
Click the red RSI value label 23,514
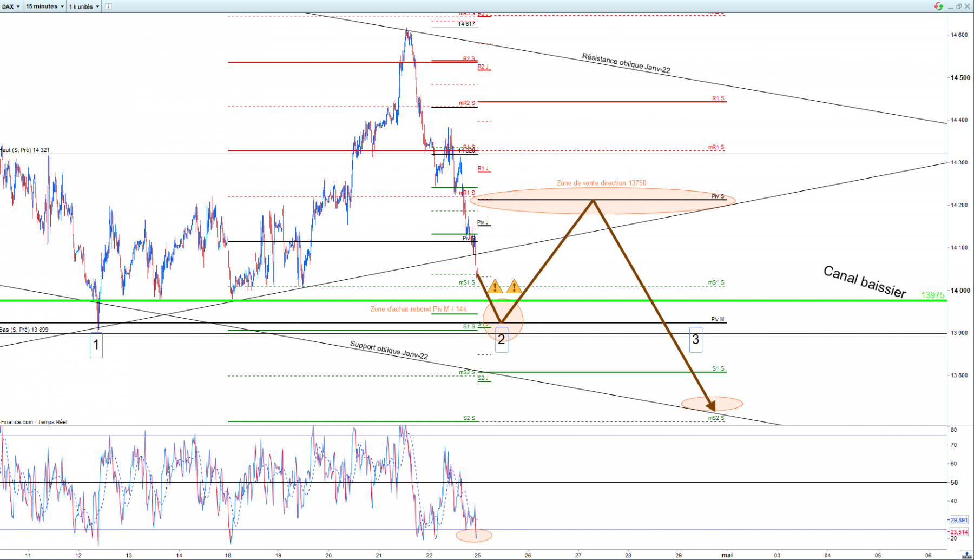click(x=959, y=532)
